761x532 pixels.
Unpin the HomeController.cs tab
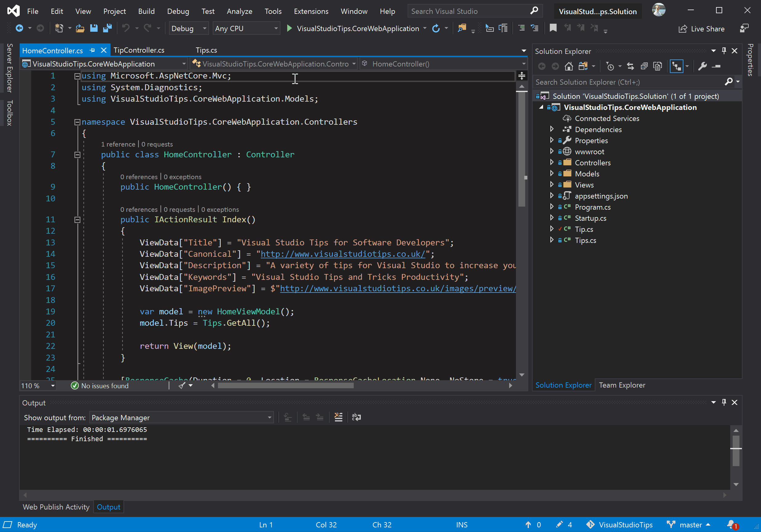point(92,50)
